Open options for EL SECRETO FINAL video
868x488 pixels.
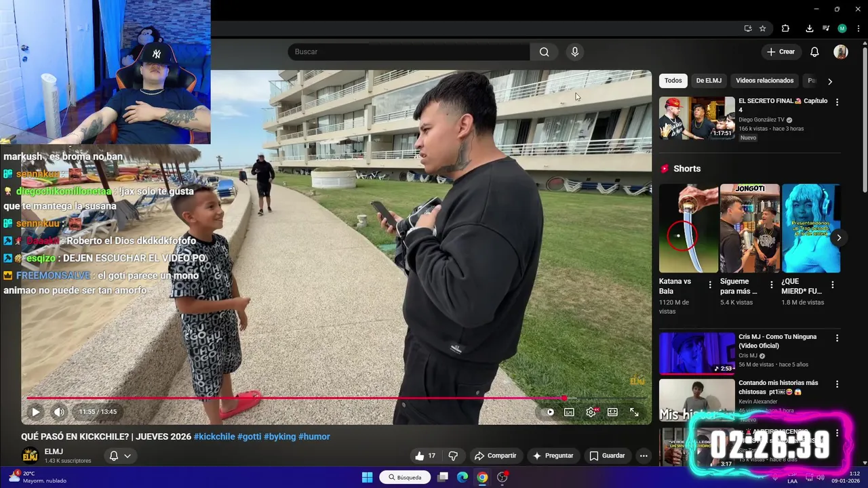click(837, 102)
